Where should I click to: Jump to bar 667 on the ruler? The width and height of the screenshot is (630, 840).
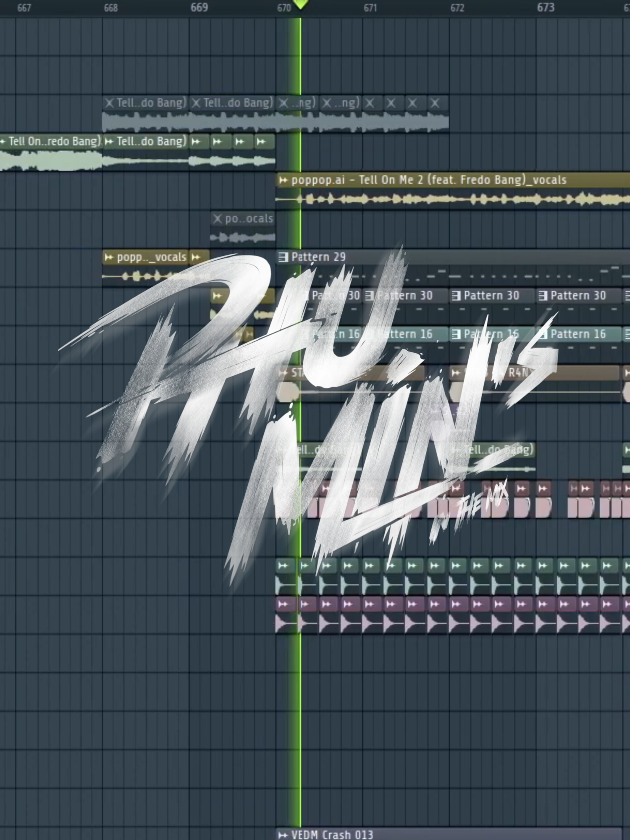(24, 8)
